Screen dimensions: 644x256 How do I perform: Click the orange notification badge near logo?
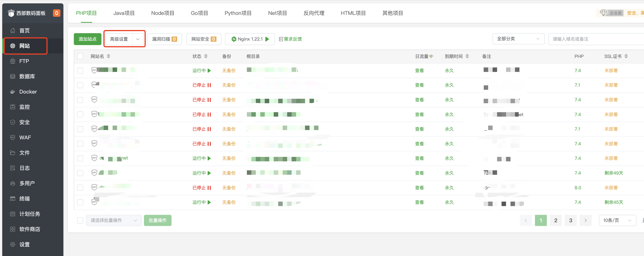(56, 13)
